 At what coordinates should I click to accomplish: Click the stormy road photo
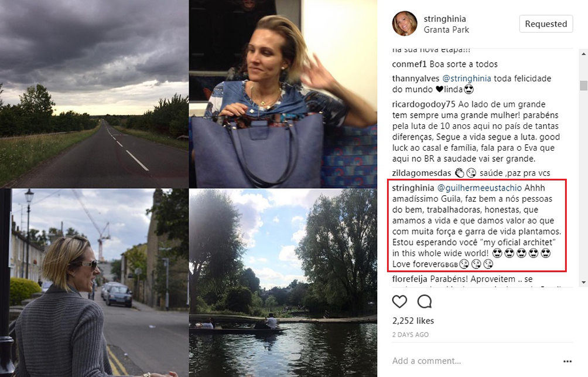coord(94,94)
